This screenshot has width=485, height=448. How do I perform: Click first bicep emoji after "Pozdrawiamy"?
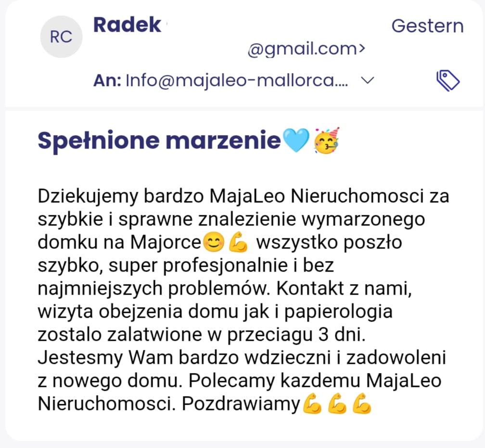312,405
